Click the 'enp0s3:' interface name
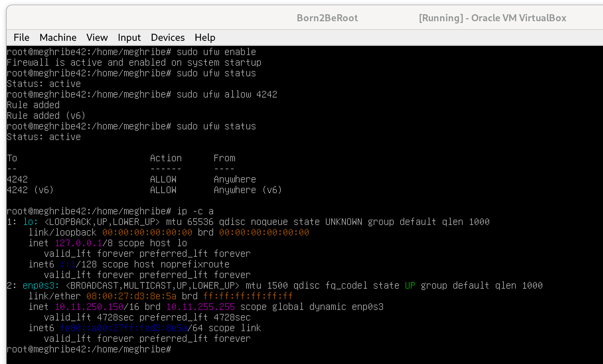The width and height of the screenshot is (603, 364). pos(41,286)
